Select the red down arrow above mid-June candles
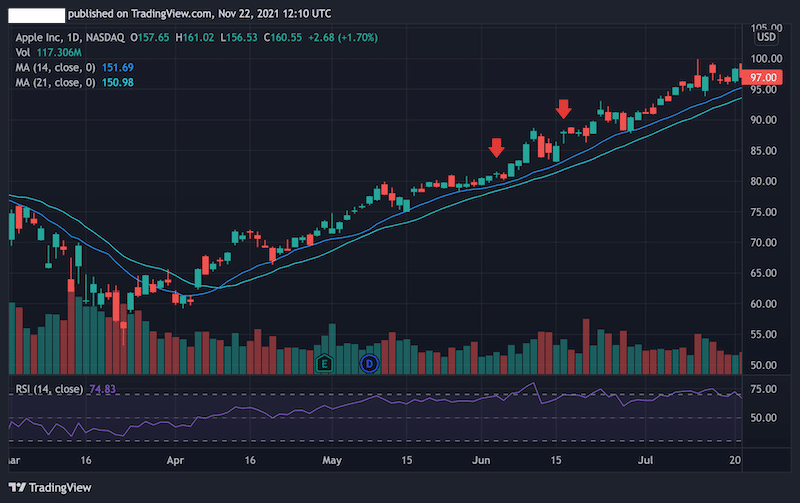Image resolution: width=800 pixels, height=503 pixels. [x=564, y=108]
